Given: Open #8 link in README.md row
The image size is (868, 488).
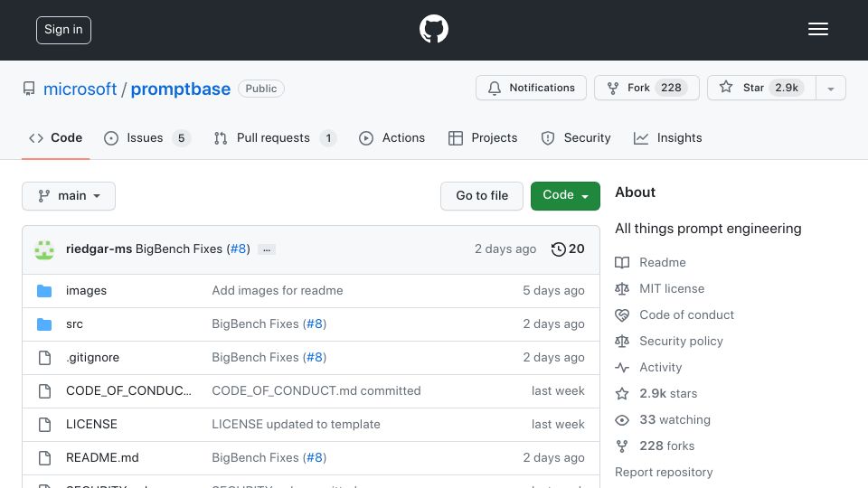Looking at the screenshot, I should pyautogui.click(x=315, y=457).
